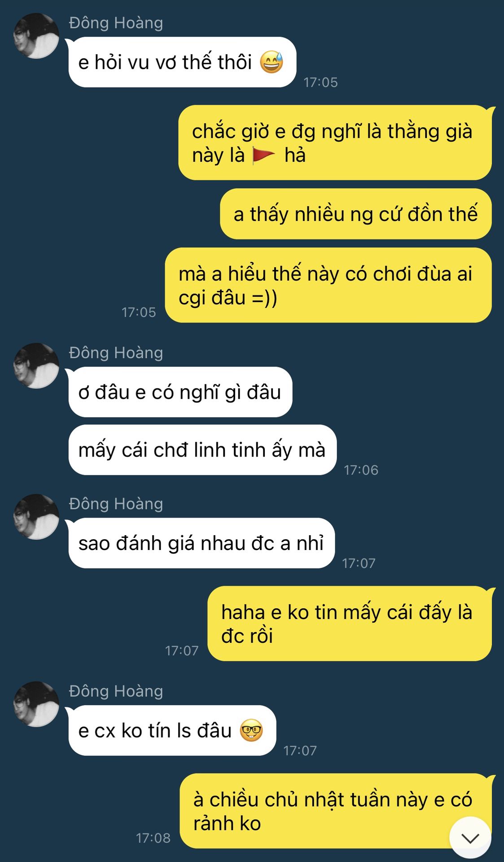This screenshot has width=504, height=862.
Task: Tap Đông Hoàng's avatar beside 'ơ đâu e có nghĩ gì đâu'
Action: (x=36, y=365)
